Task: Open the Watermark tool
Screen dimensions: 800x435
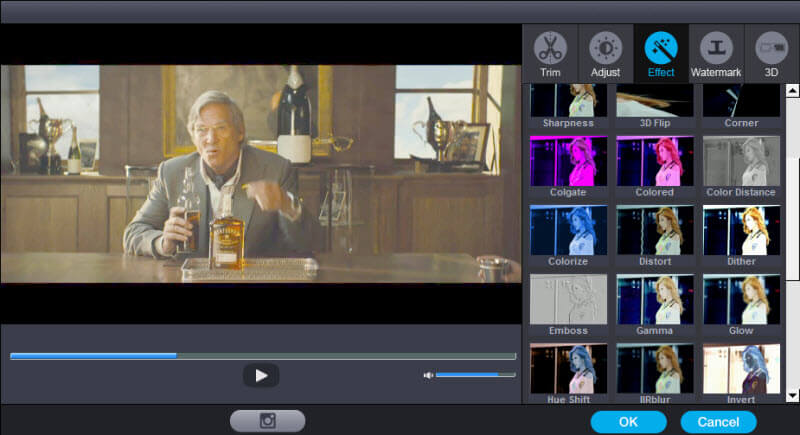Action: (x=716, y=54)
